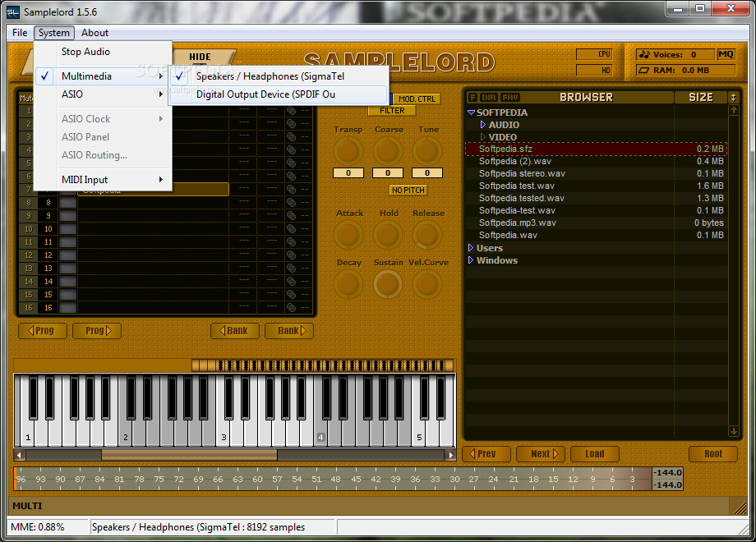Expand the AUDIO folder
Image resolution: width=756 pixels, height=542 pixels.
point(482,125)
